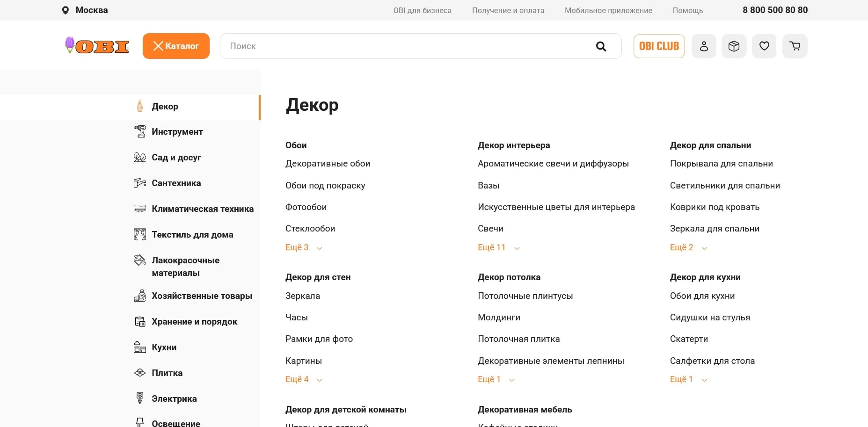Image resolution: width=868 pixels, height=427 pixels.
Task: Close the catalog with Каталог button
Action: (176, 46)
